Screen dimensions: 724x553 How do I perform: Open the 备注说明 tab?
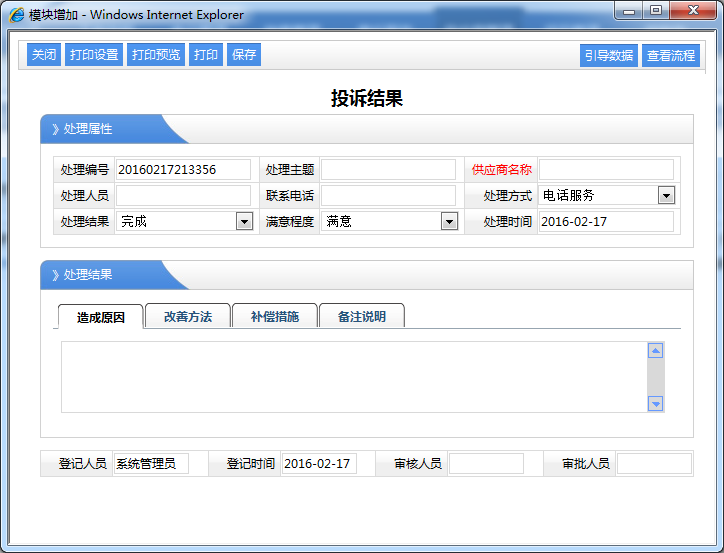click(x=361, y=317)
